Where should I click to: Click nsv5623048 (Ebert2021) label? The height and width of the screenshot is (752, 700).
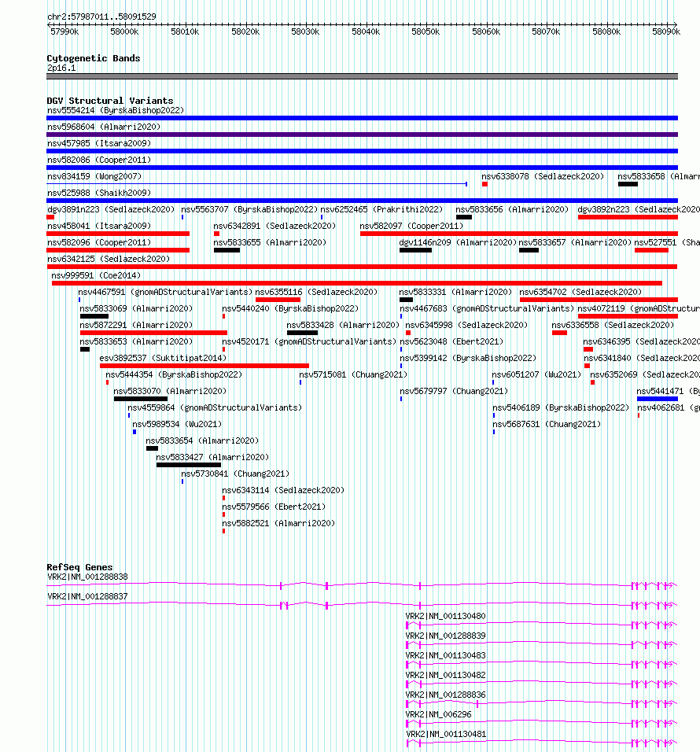[x=451, y=341]
